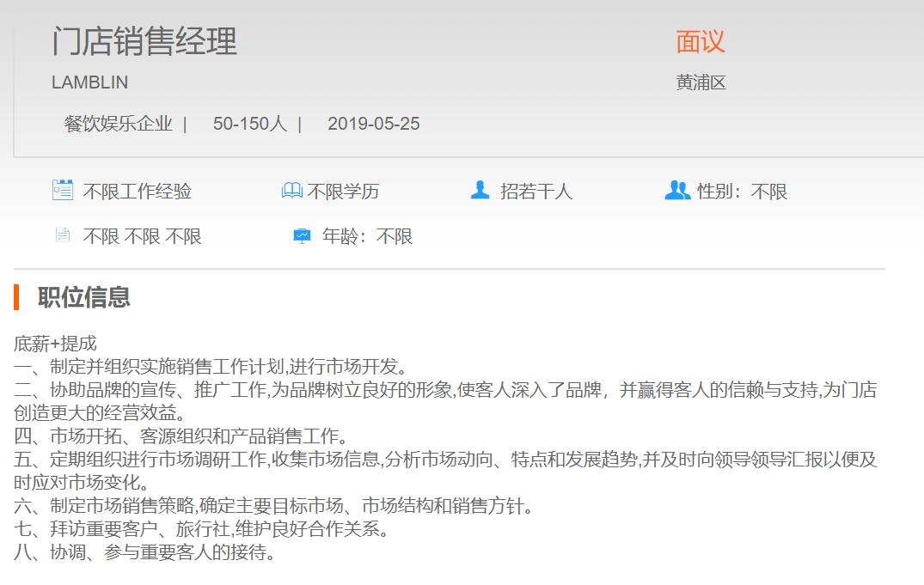Click the open book icon beside 不限学历
Viewport: 924px width, 585px height.
coord(292,191)
